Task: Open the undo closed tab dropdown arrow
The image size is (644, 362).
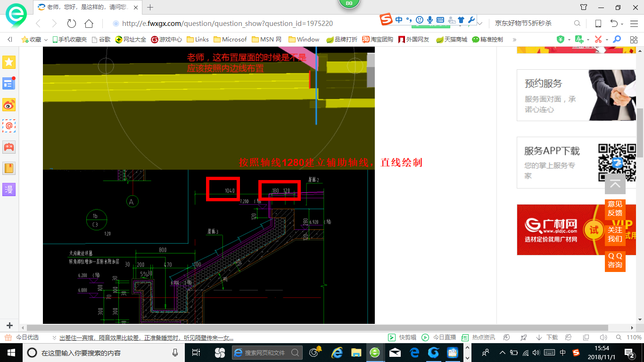Action: pyautogui.click(x=622, y=24)
